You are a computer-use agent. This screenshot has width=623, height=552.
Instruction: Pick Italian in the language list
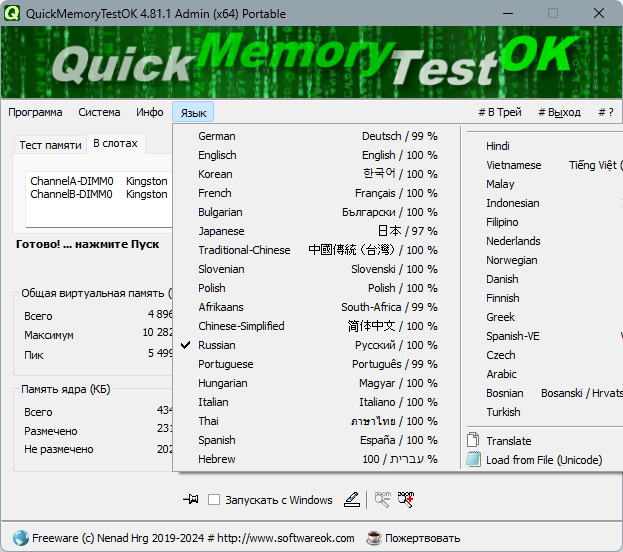click(x=317, y=402)
